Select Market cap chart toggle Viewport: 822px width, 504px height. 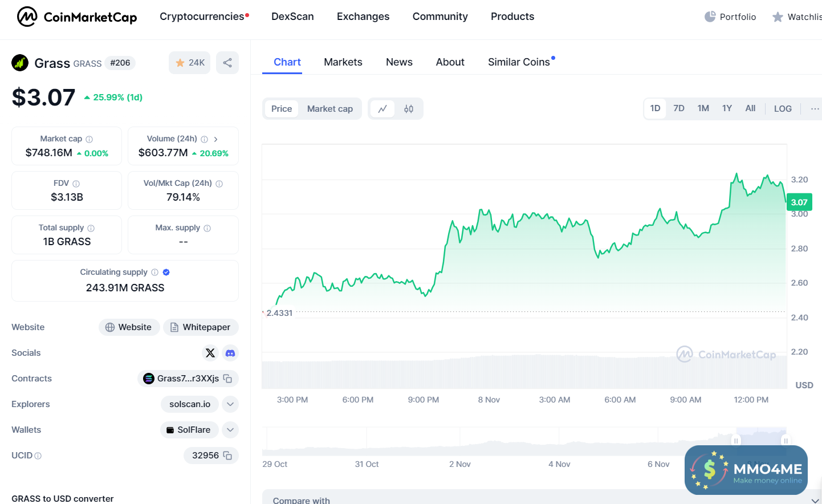point(330,109)
